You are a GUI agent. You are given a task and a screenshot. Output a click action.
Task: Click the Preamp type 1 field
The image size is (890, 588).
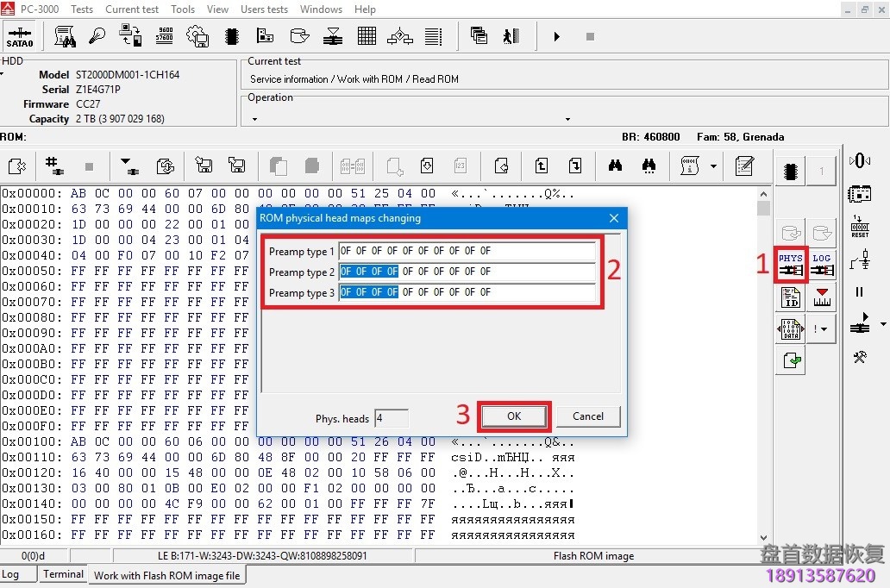(x=467, y=251)
